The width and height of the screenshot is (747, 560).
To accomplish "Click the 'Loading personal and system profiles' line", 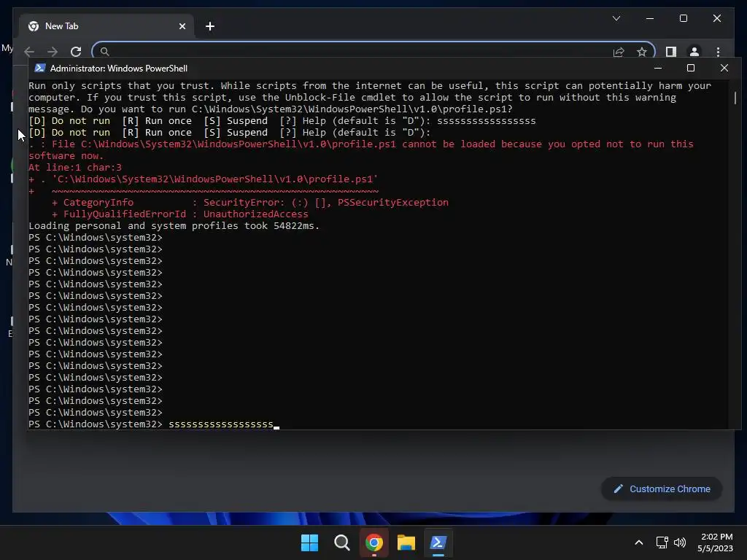I will click(174, 226).
